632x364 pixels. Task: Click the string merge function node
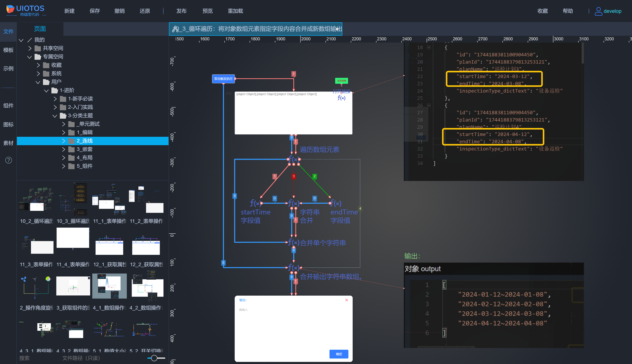click(x=293, y=203)
